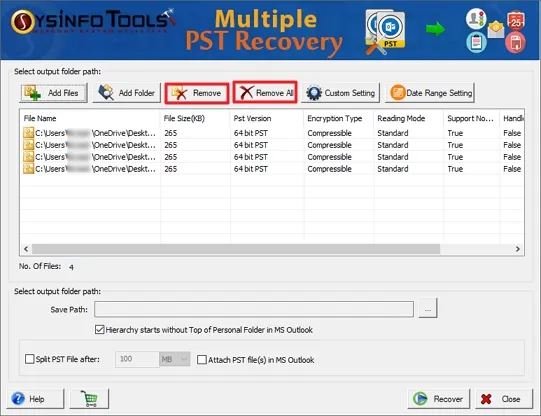Click '64 bit PST' in the first row
The width and height of the screenshot is (541, 416).
[251, 133]
